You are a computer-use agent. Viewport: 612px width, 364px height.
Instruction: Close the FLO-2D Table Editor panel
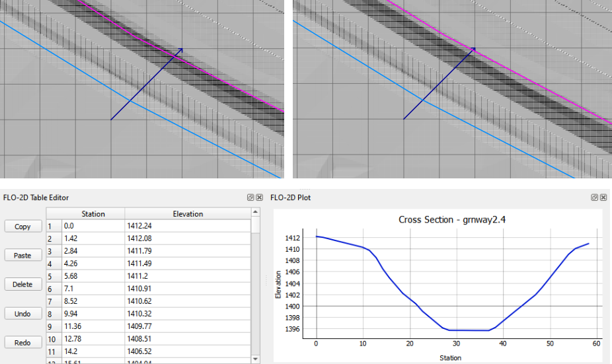(259, 198)
